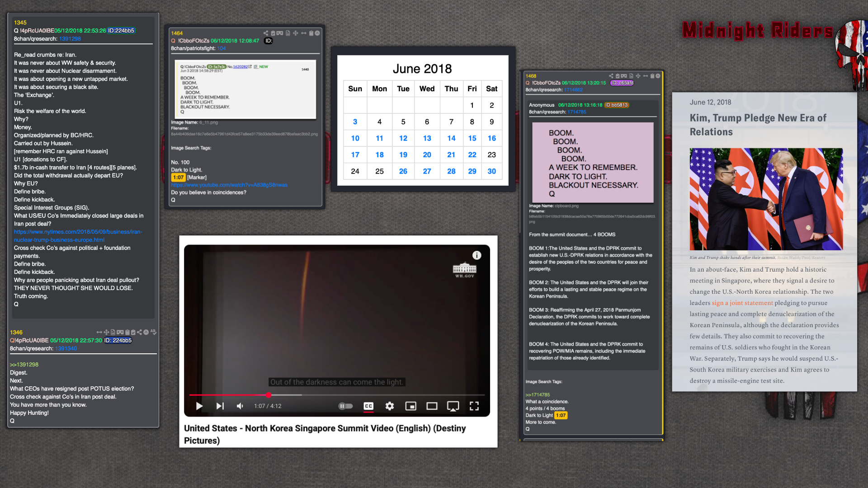Screen dimensions: 868x488
Task: Click the four-way move icon on post 1464
Action: pos(296,33)
